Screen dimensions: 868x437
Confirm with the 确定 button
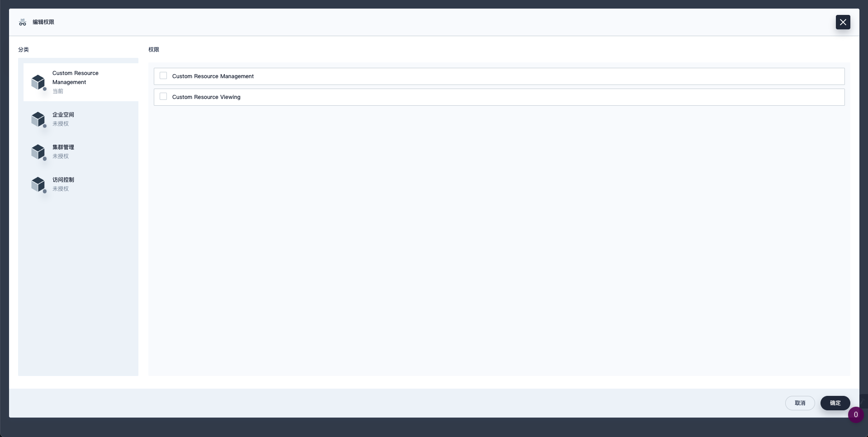point(835,403)
